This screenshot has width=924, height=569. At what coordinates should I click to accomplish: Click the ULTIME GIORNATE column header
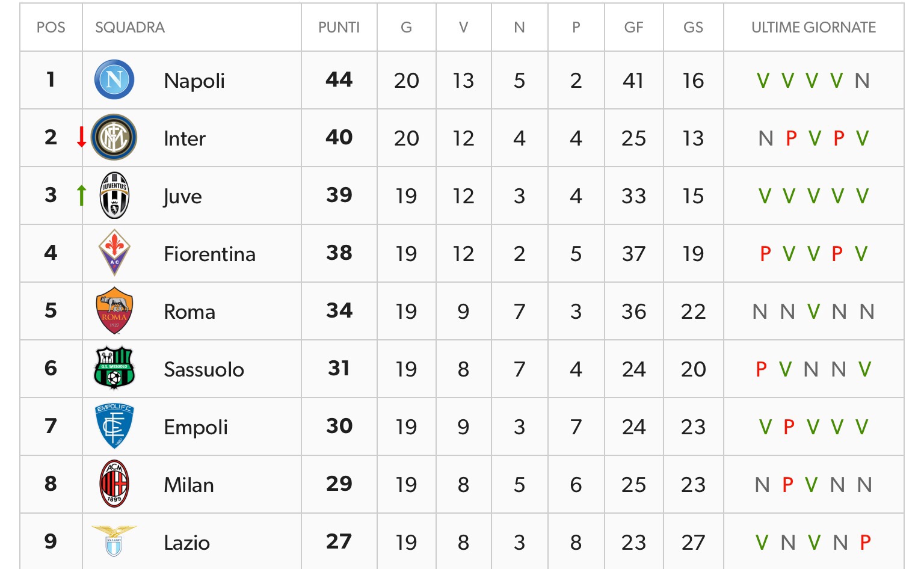(x=813, y=28)
